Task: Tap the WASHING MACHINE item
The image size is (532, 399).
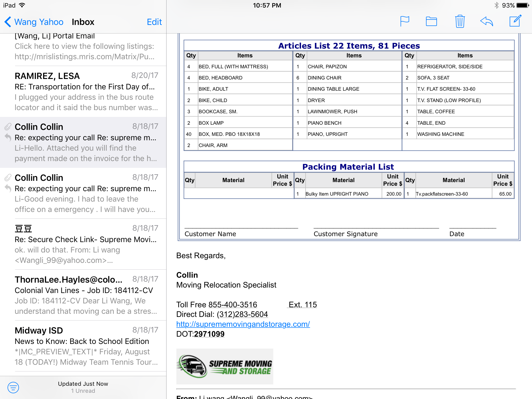Action: click(441, 134)
